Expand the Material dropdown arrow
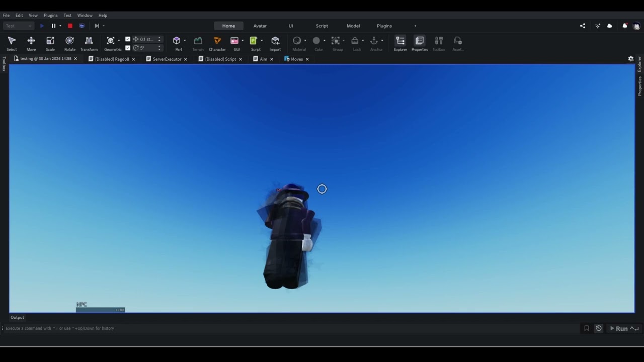Screen dimensions: 644x362 point(305,41)
